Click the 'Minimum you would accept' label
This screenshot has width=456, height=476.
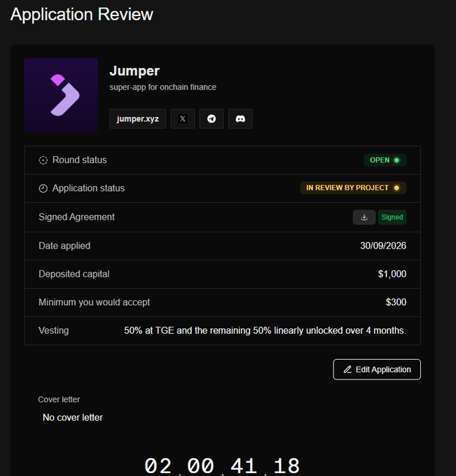point(94,302)
